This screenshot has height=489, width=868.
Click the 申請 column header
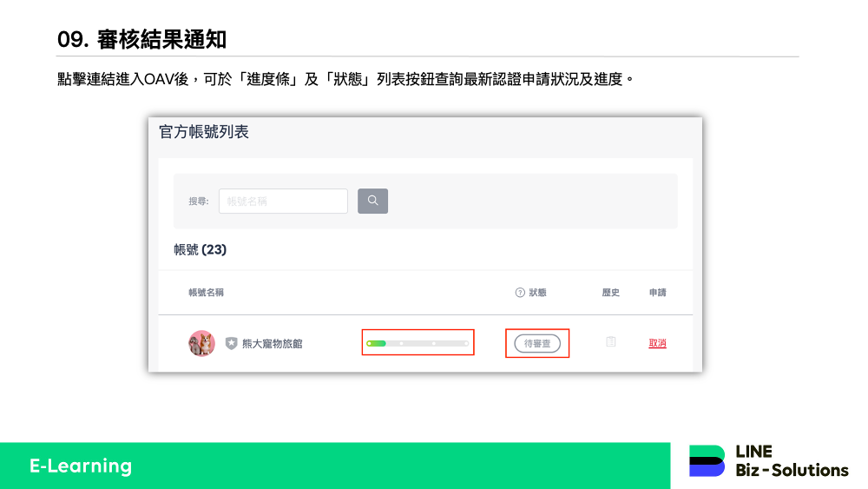(x=657, y=293)
